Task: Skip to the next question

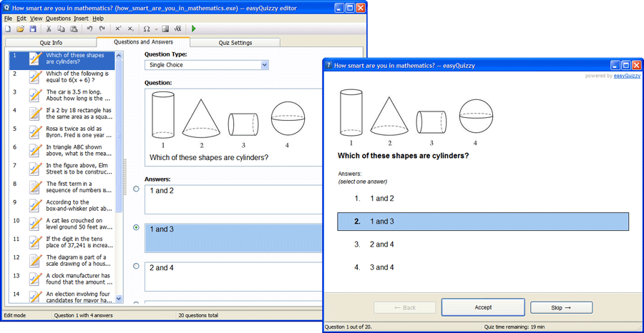Action: (561, 307)
